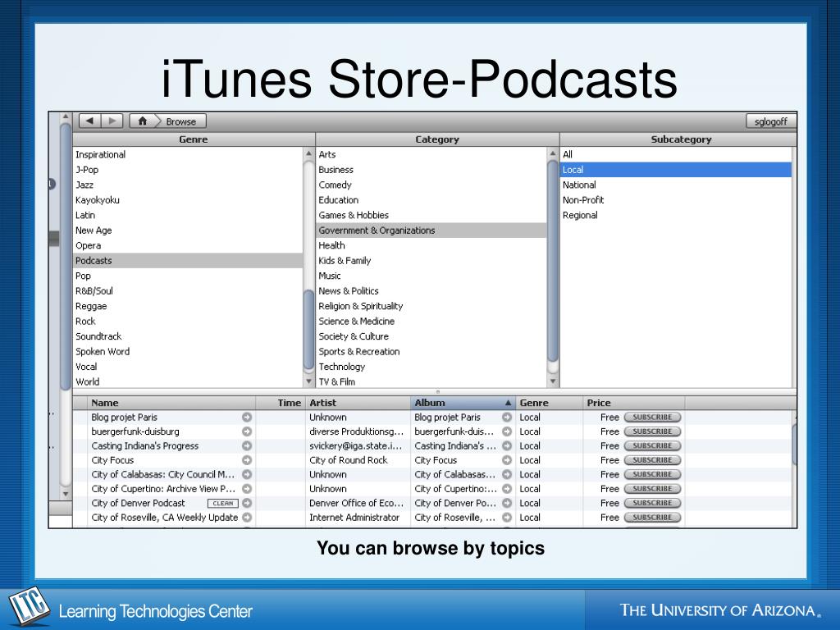Image resolution: width=840 pixels, height=630 pixels.
Task: Subscribe to City of Roseville podcast
Action: click(x=652, y=518)
